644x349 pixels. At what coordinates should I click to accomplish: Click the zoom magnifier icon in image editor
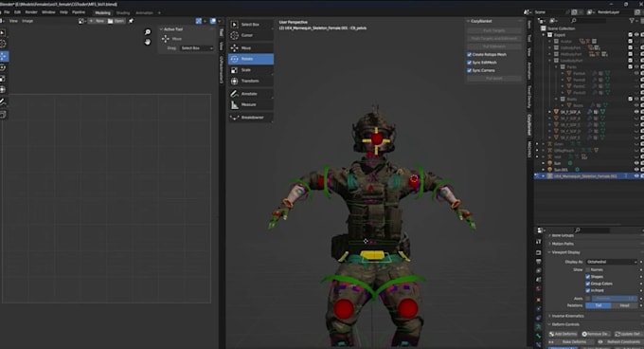[148, 32]
